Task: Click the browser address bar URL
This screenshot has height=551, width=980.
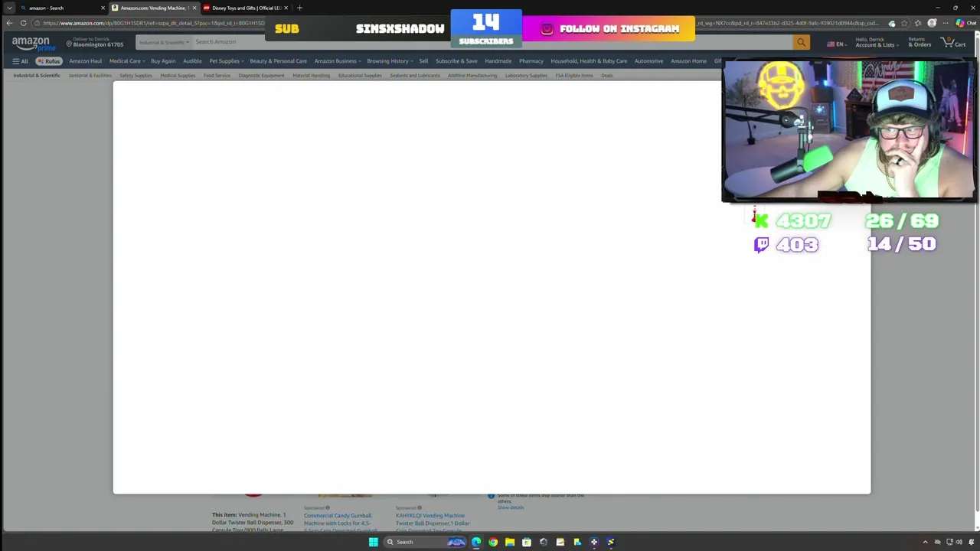Action: 153,23
